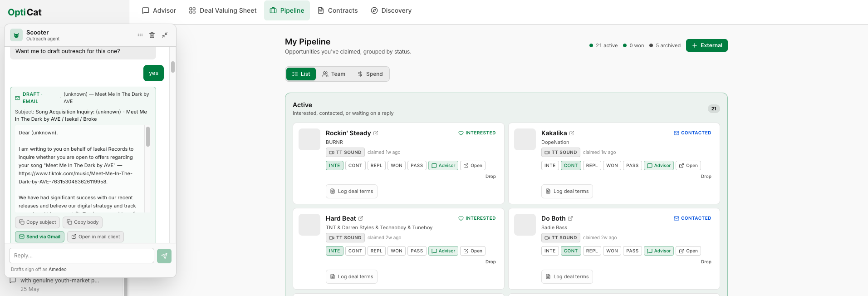Copy the email subject

[x=37, y=222]
